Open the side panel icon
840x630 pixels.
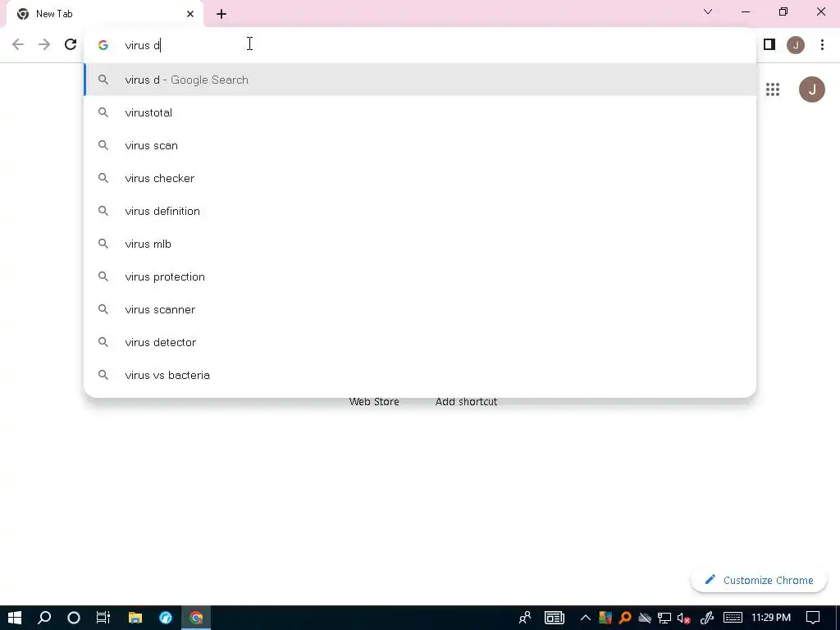[769, 44]
